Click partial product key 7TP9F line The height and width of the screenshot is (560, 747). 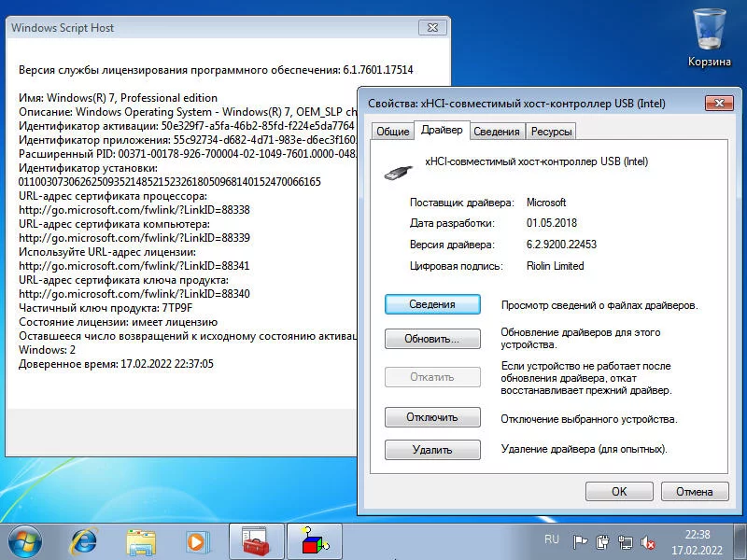coord(106,308)
